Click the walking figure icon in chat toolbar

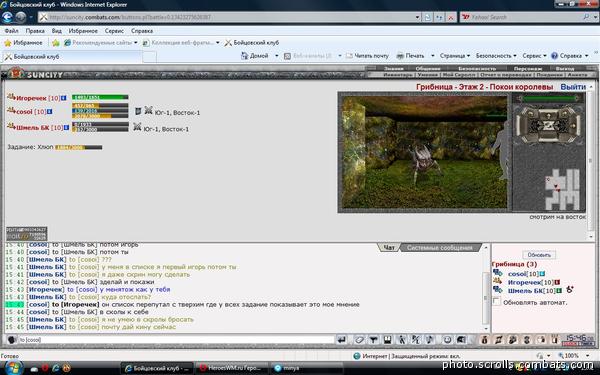[401, 340]
